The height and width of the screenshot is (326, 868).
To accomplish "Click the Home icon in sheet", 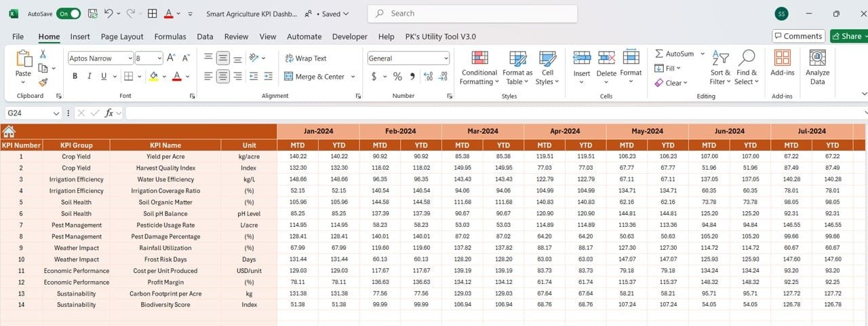I will [x=9, y=131].
